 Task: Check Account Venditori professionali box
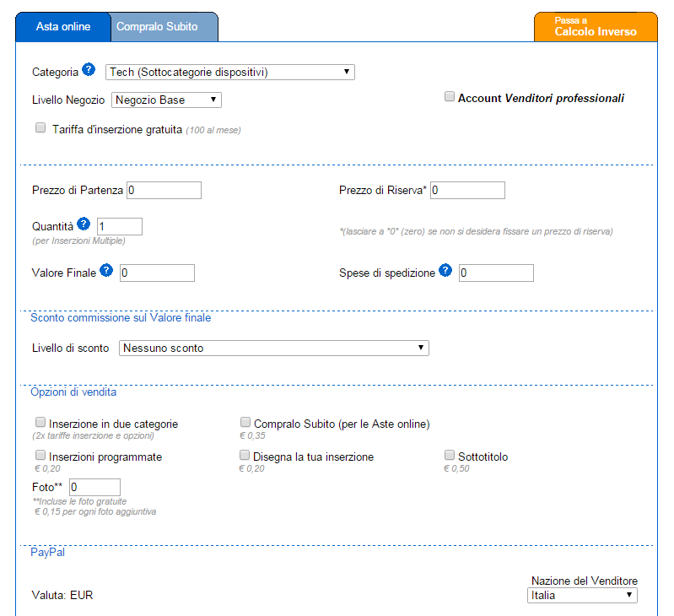449,96
